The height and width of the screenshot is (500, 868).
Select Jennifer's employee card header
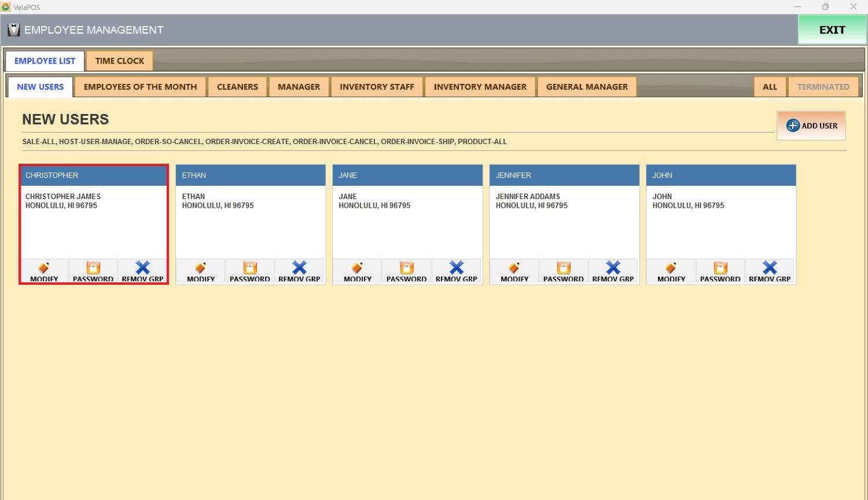[564, 175]
